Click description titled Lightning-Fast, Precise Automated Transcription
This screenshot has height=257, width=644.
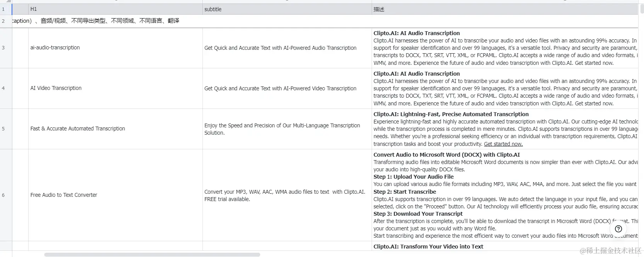click(505, 129)
